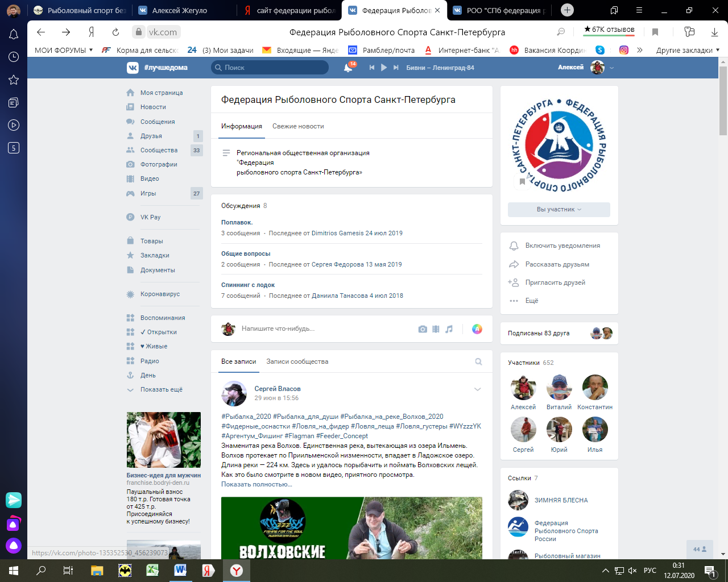Switch to Записи сообщества tab

pyautogui.click(x=297, y=361)
